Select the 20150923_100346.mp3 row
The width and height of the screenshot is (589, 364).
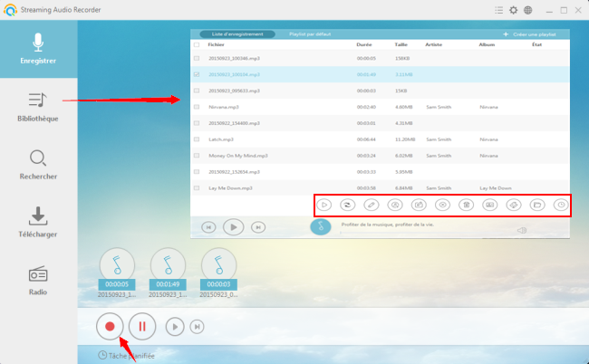pos(381,58)
